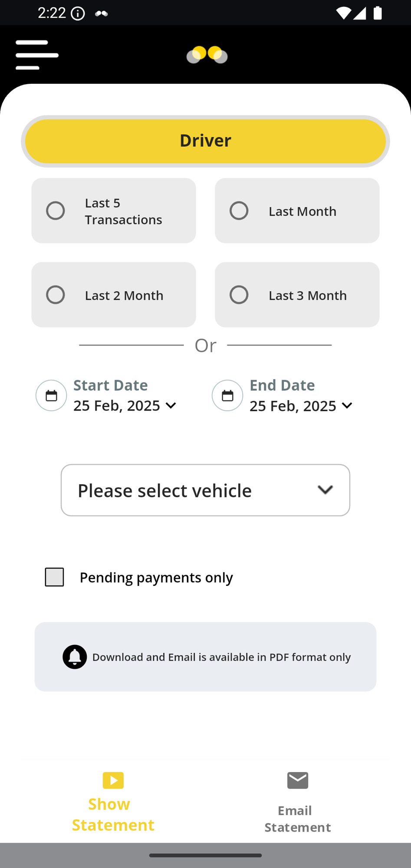This screenshot has height=868, width=411.
Task: Tap the bell notification icon
Action: coord(75,657)
